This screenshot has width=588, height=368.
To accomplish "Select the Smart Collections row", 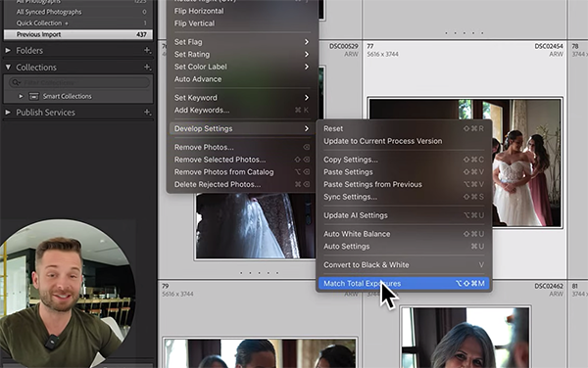I will 78,96.
